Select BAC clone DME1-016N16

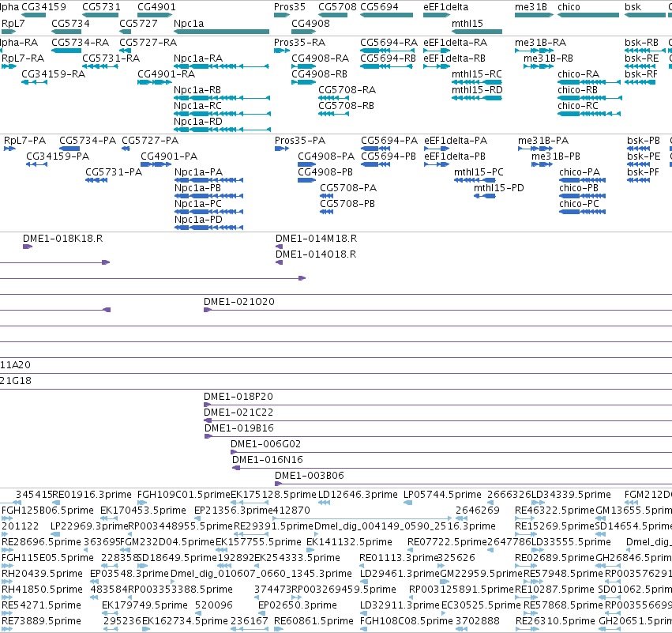click(452, 468)
